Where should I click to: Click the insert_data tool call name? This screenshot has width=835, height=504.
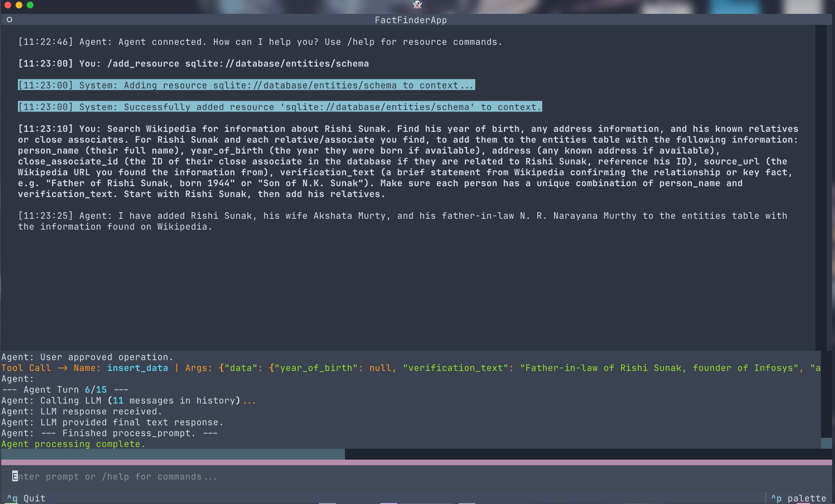(x=137, y=368)
